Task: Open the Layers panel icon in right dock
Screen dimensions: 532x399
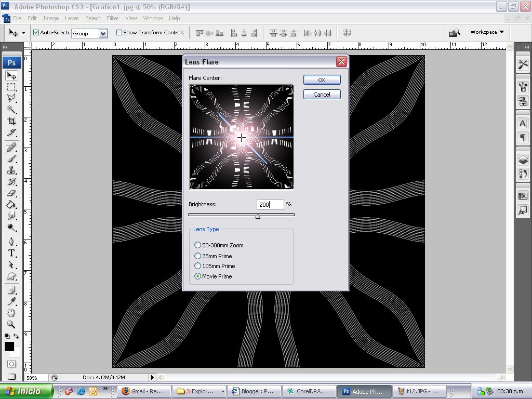Action: click(523, 159)
